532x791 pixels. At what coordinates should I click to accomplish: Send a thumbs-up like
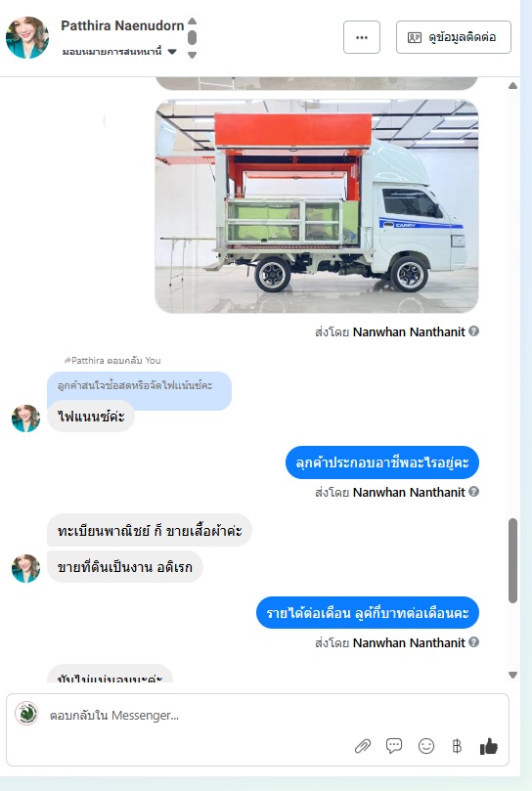pos(489,746)
